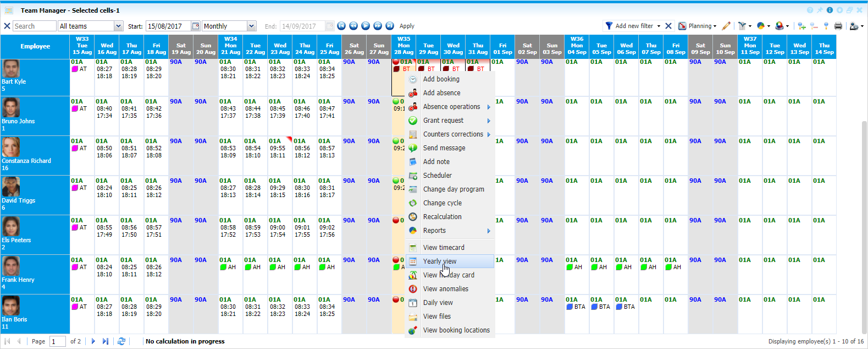Choose Add booking in the context menu
The height and width of the screenshot is (349, 868).
[x=441, y=79]
